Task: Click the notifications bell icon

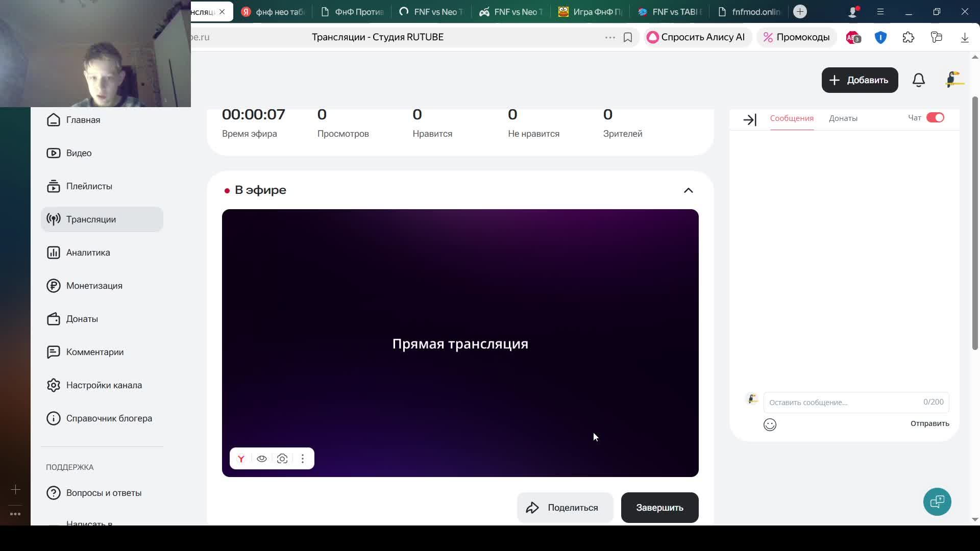Action: pyautogui.click(x=919, y=80)
